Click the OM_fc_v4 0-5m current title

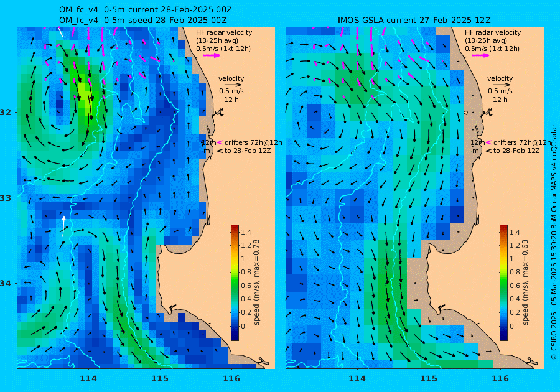(x=145, y=10)
